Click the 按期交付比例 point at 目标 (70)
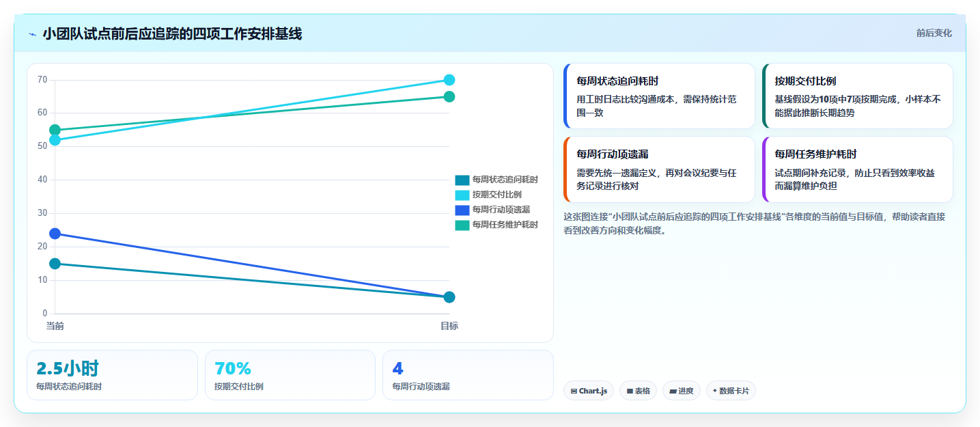This screenshot has height=427, width=980. pos(449,80)
